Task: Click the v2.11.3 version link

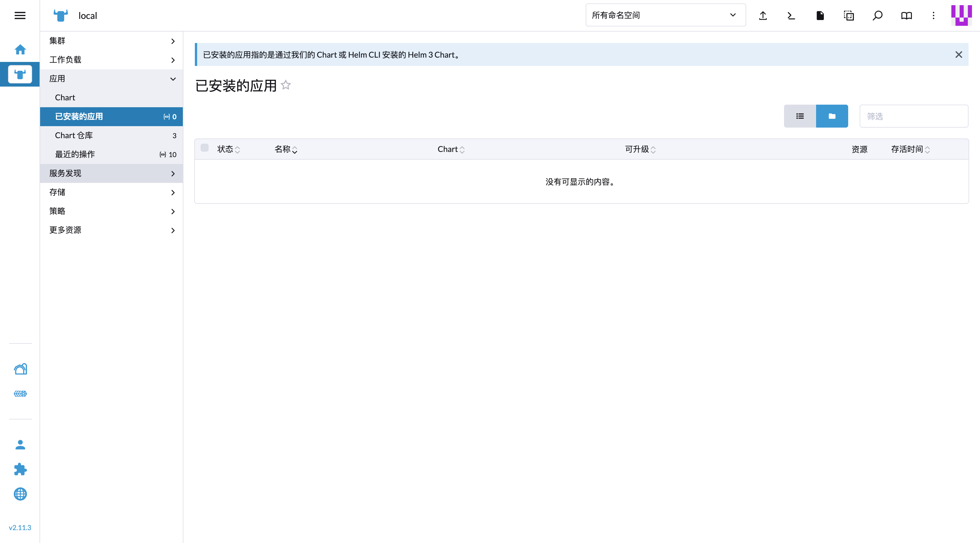Action: [20, 528]
